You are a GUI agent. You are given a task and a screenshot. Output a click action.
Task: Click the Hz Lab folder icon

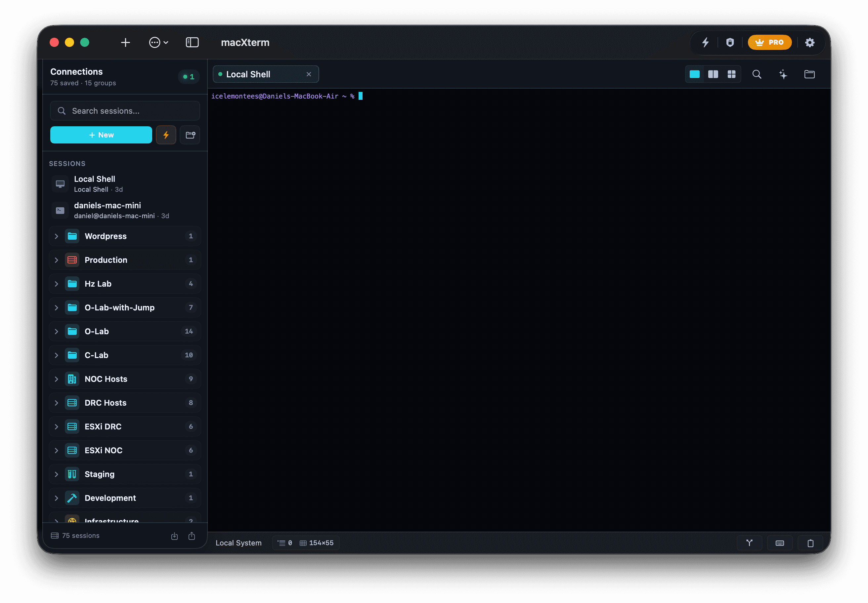pyautogui.click(x=72, y=284)
